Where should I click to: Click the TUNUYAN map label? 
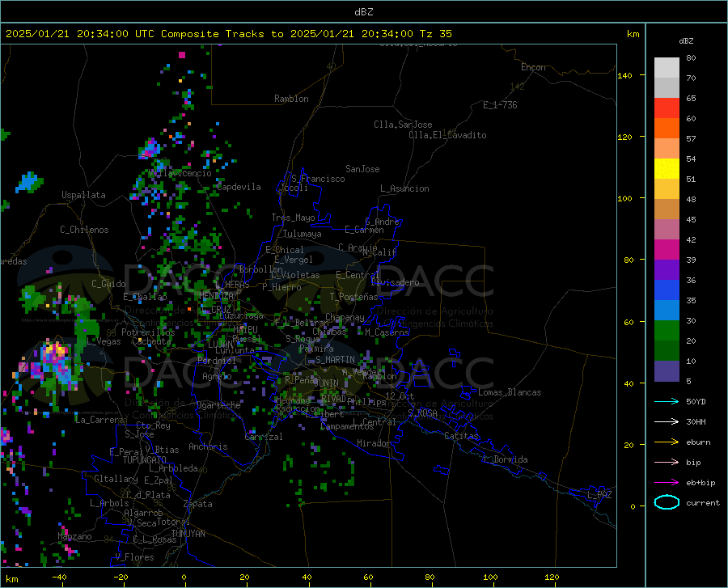click(188, 534)
